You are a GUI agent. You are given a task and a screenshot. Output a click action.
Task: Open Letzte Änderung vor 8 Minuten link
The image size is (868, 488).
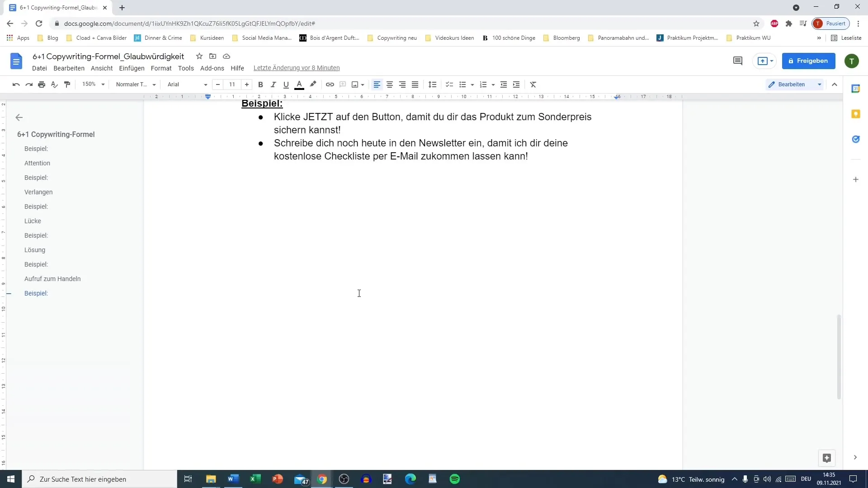[297, 68]
